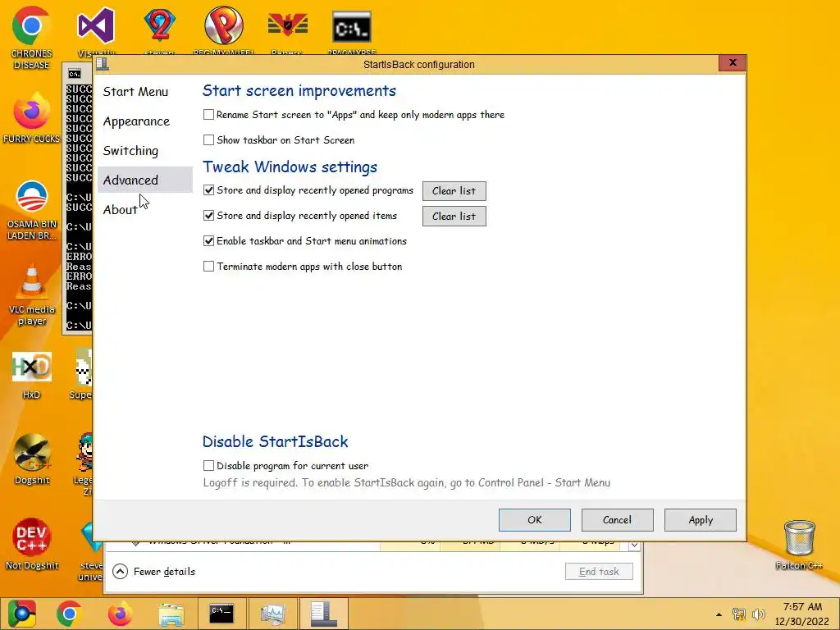Click the Command Prompt window title icon
Image resolution: width=840 pixels, height=630 pixels.
[75, 73]
